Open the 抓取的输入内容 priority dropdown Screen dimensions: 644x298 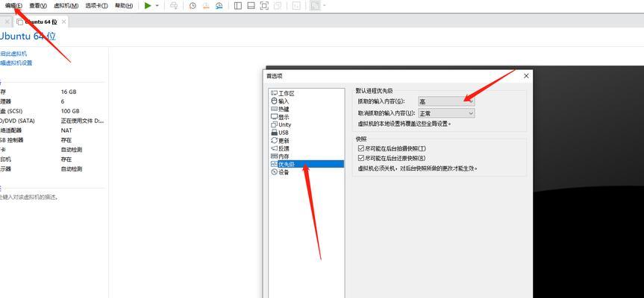(x=446, y=101)
